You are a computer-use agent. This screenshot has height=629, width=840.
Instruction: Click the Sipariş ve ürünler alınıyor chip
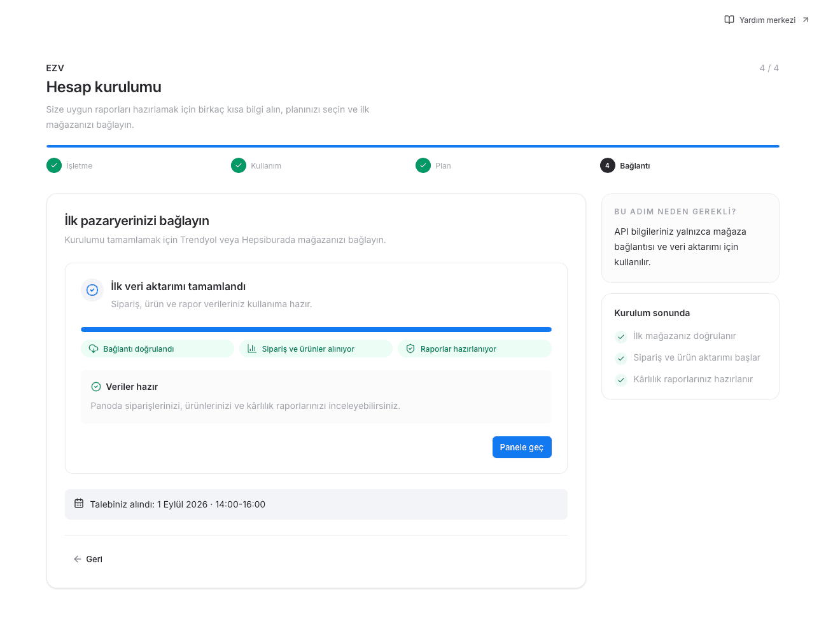click(x=316, y=349)
